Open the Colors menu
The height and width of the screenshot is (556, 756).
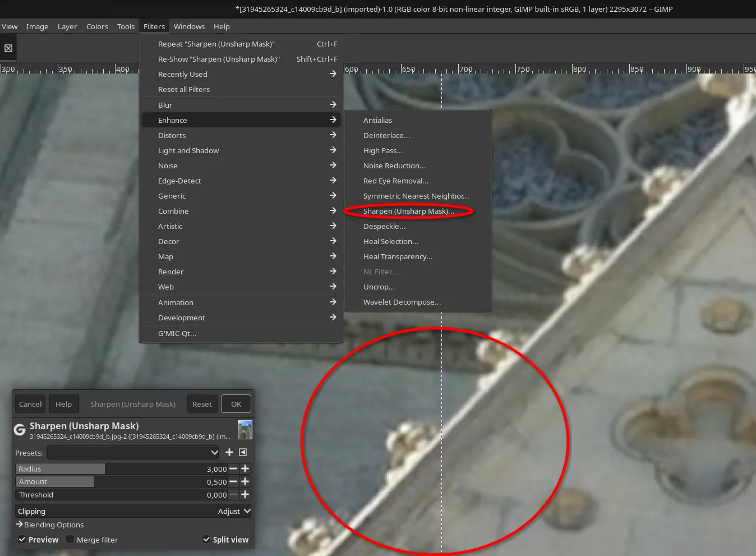click(x=97, y=26)
